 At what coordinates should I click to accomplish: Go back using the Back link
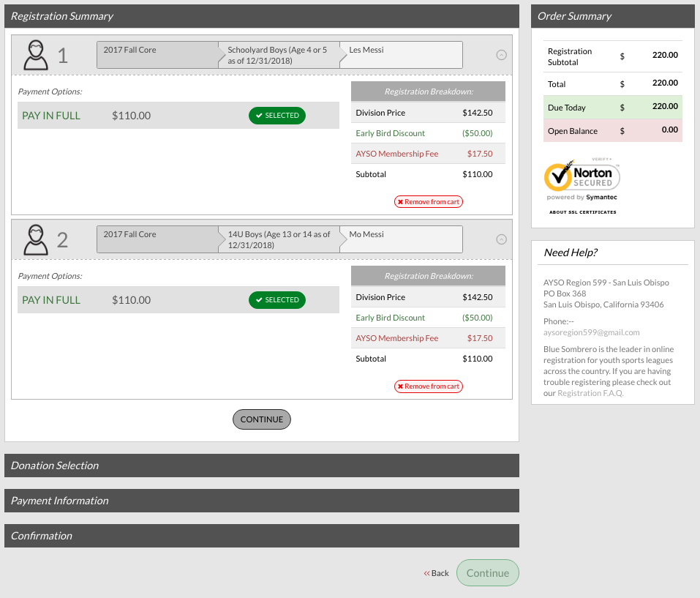437,573
